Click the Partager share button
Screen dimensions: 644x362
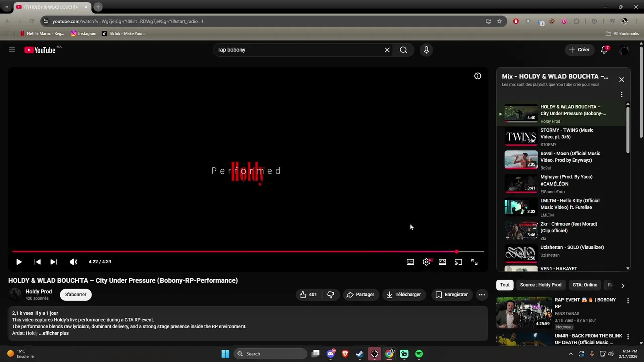point(360,295)
